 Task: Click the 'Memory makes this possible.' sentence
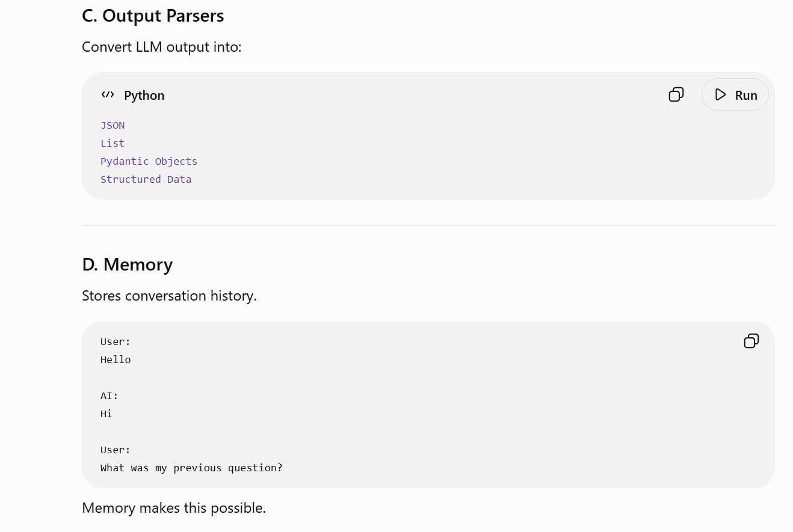pyautogui.click(x=174, y=508)
